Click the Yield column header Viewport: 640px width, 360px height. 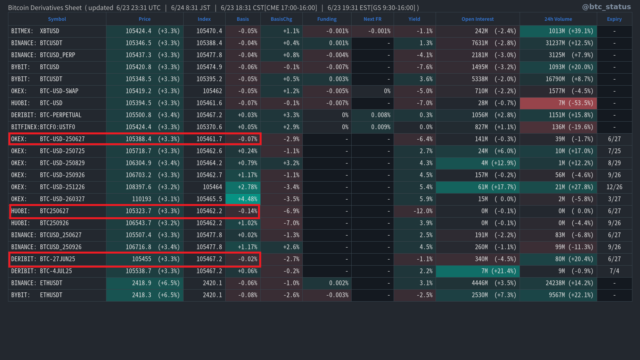click(x=414, y=19)
